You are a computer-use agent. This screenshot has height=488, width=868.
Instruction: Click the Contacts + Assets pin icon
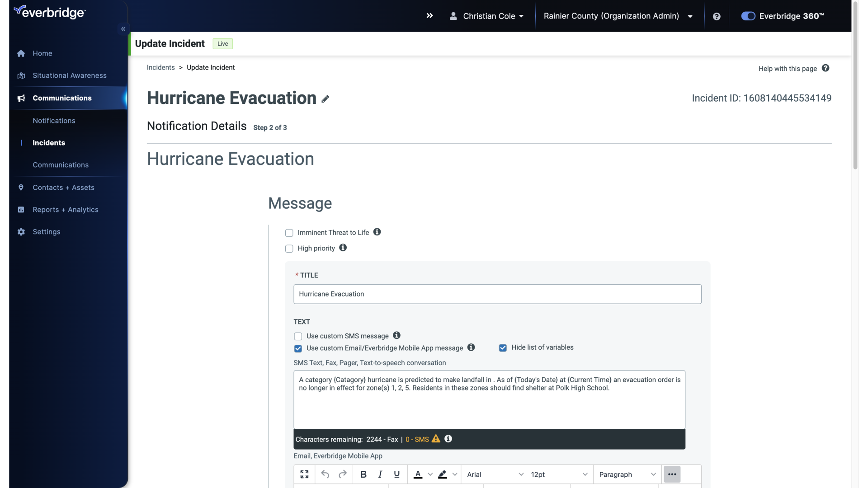click(21, 188)
